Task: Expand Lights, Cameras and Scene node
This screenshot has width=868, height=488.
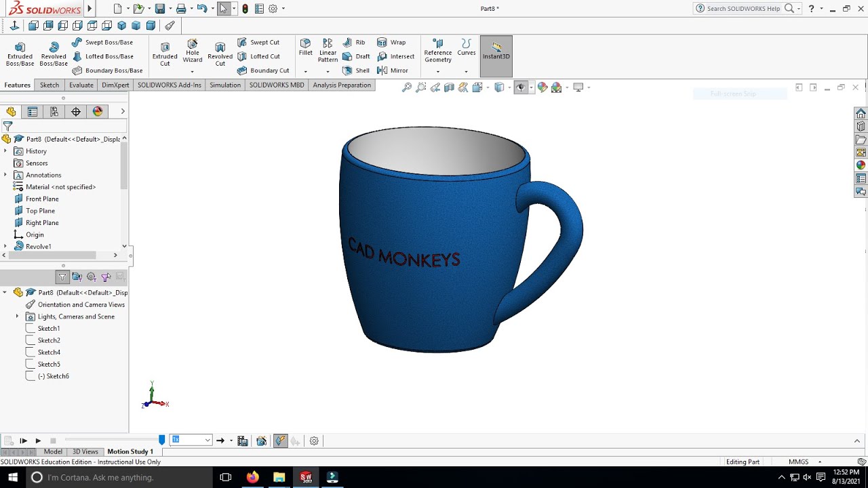Action: pos(18,317)
